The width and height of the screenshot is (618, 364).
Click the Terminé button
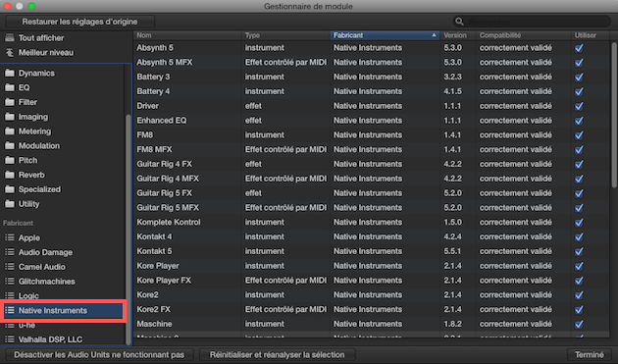tap(590, 354)
